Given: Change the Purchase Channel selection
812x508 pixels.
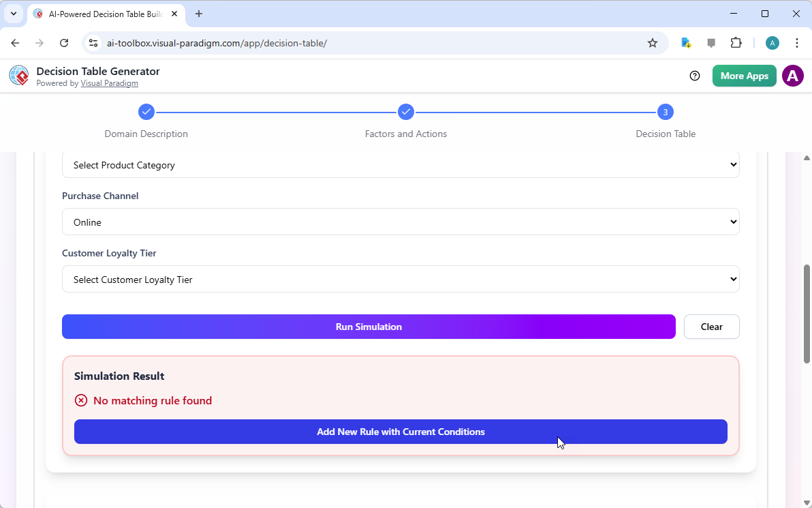Looking at the screenshot, I should pyautogui.click(x=401, y=222).
